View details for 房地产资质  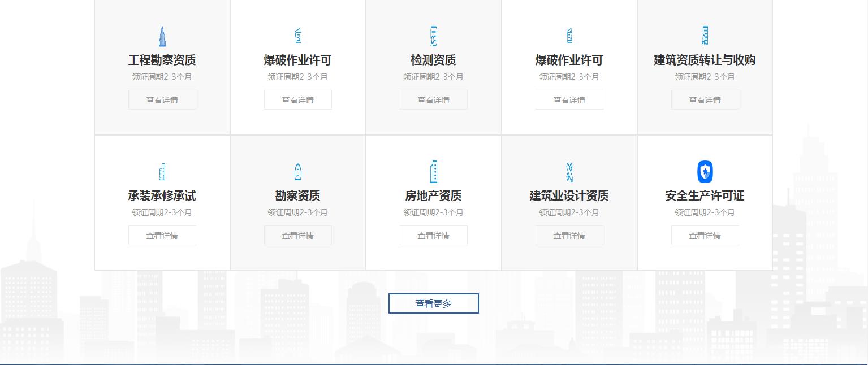pos(434,236)
